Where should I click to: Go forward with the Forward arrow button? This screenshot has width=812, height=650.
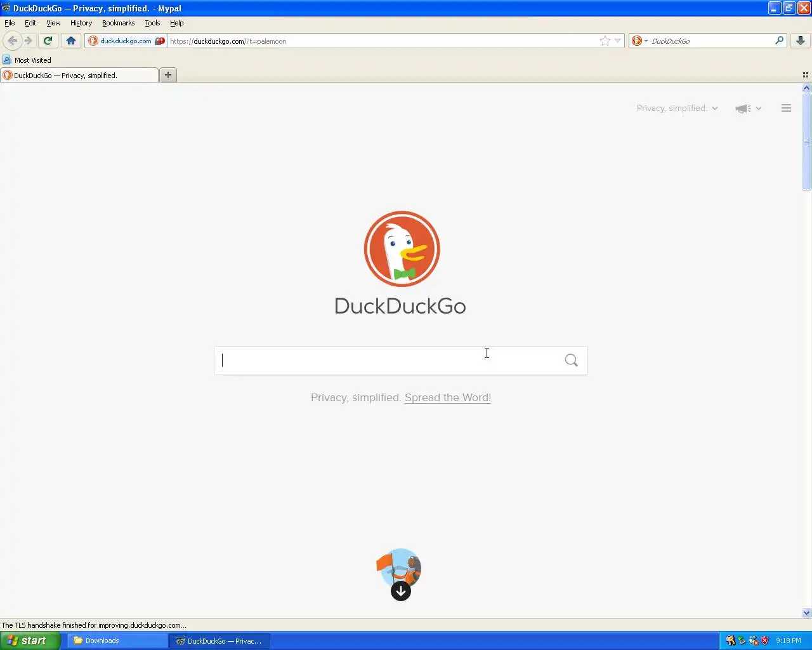tap(29, 41)
